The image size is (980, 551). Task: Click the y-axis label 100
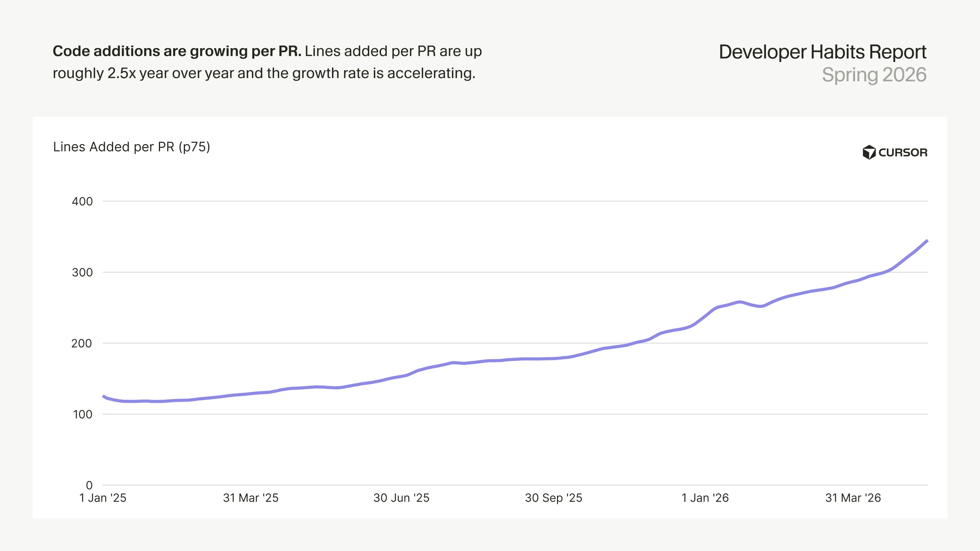coord(82,414)
